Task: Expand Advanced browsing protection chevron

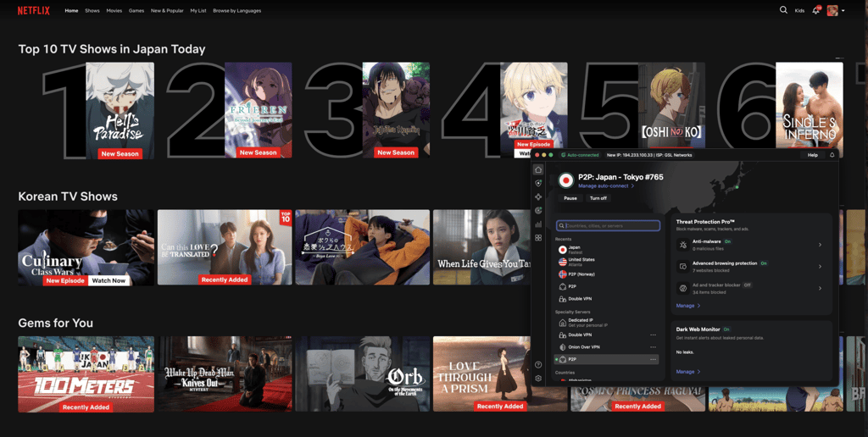Action: [x=820, y=266]
